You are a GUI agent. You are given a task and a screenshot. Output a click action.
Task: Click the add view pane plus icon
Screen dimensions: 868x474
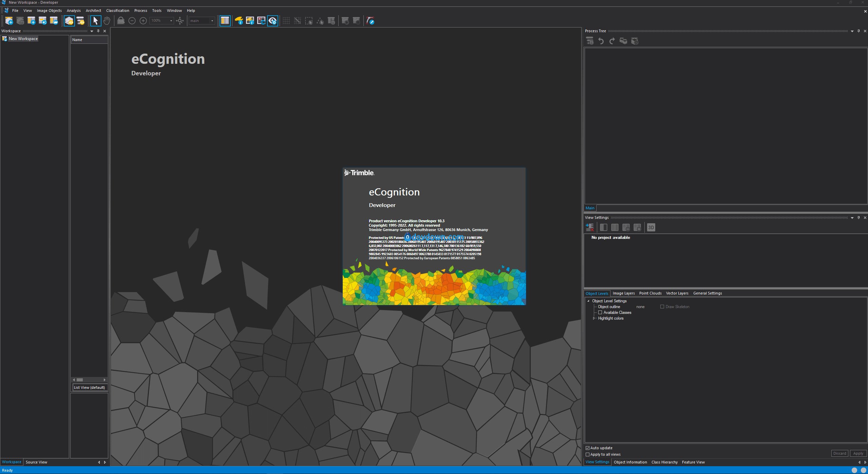637,228
